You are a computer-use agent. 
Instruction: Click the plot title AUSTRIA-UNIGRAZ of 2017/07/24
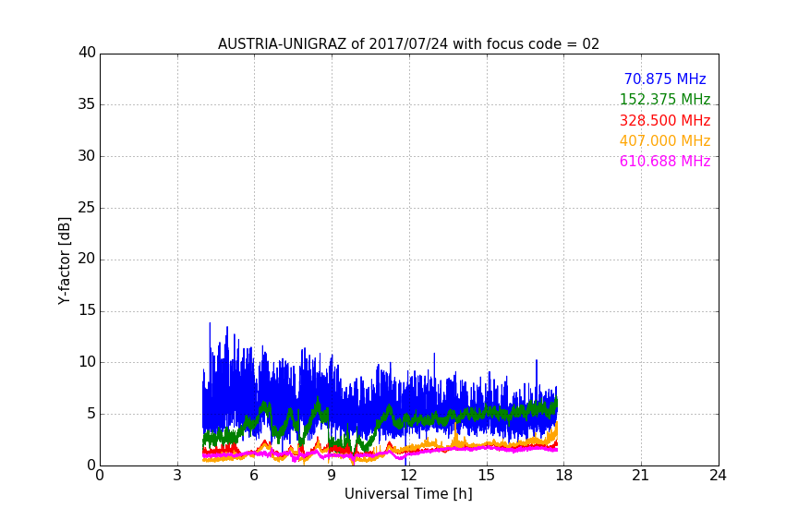pyautogui.click(x=408, y=44)
